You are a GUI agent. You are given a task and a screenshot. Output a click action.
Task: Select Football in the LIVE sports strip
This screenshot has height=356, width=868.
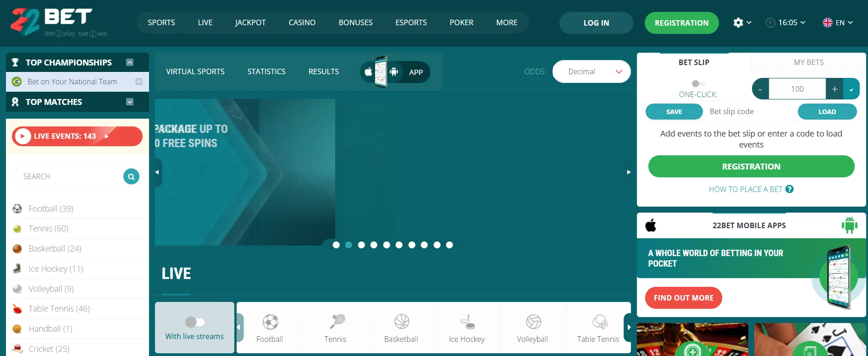pos(270,328)
